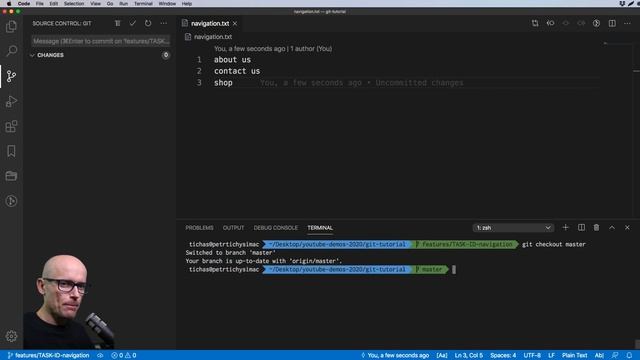Split the editor to the right
This screenshot has width=640, height=360.
(612, 23)
